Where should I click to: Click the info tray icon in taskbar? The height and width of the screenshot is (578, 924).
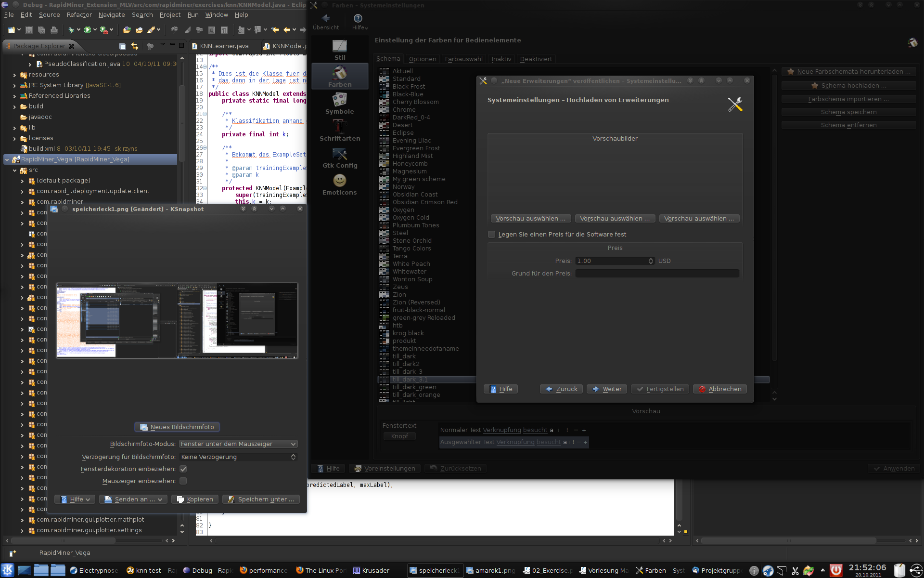pos(754,571)
